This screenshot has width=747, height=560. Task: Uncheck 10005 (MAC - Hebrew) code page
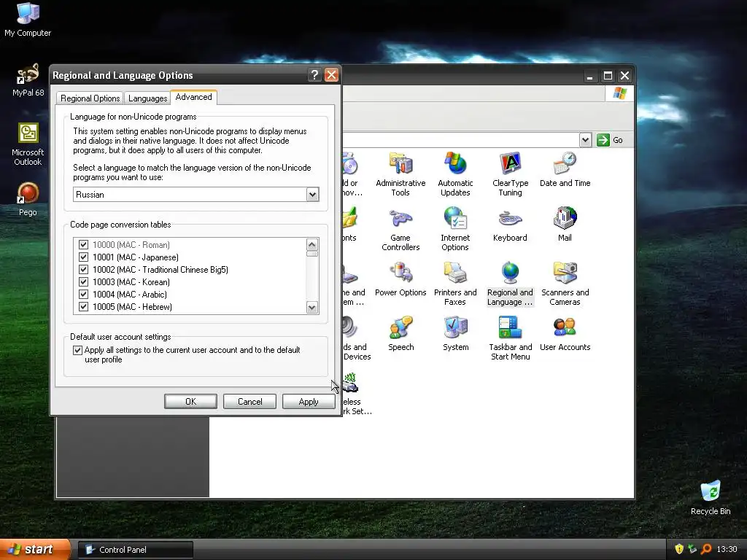(x=83, y=307)
